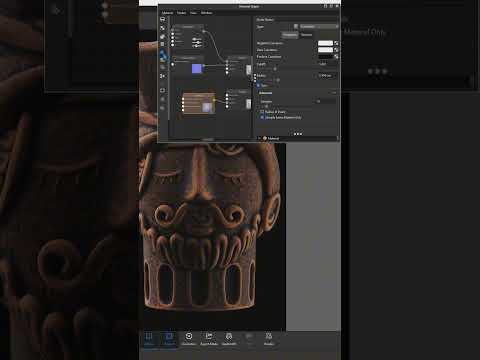Switch to the Textures tab of the node

pos(306,35)
